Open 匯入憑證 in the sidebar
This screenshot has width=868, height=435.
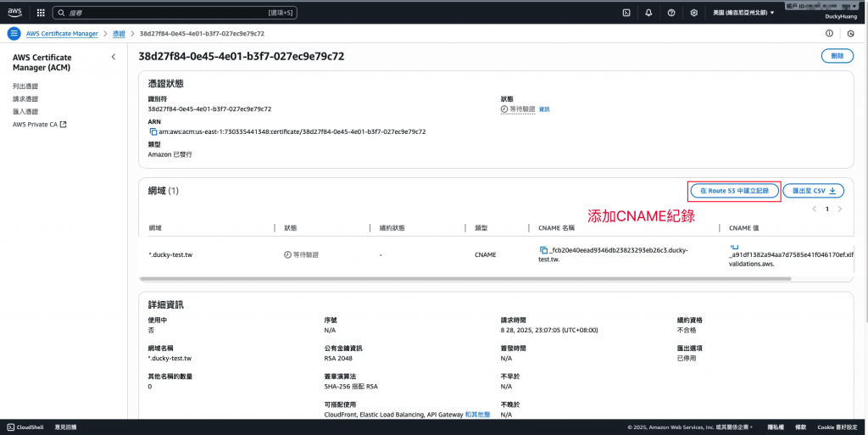[25, 112]
